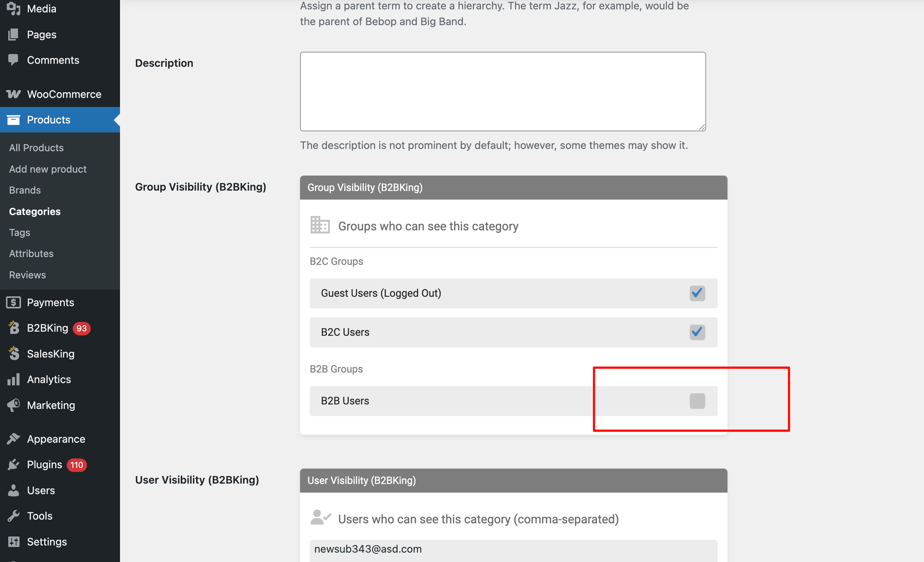Open the Tags submenu item
Image resolution: width=924 pixels, height=562 pixels.
[19, 233]
